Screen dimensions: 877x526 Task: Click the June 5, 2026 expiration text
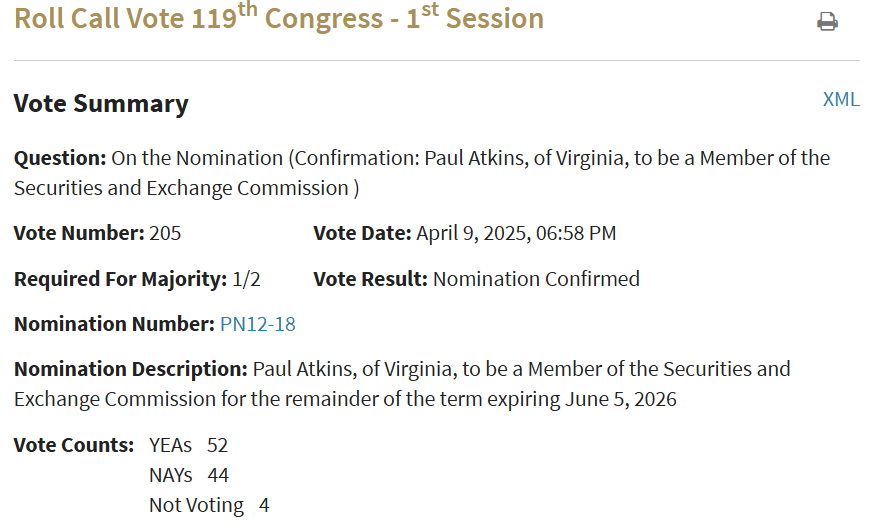pyautogui.click(x=621, y=399)
